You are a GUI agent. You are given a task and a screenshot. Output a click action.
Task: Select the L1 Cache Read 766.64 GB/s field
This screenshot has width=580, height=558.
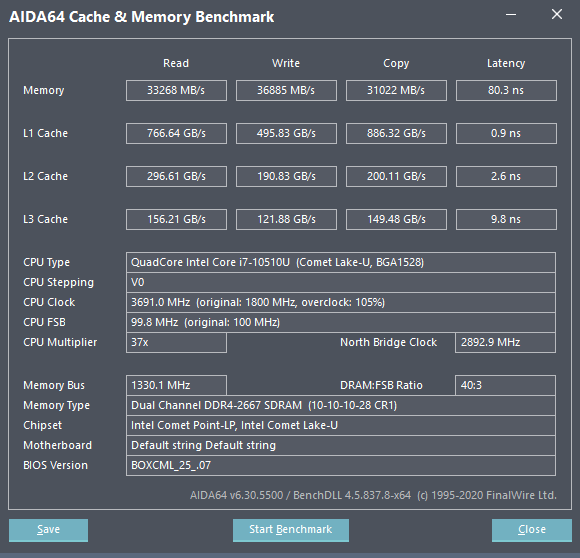tap(176, 133)
